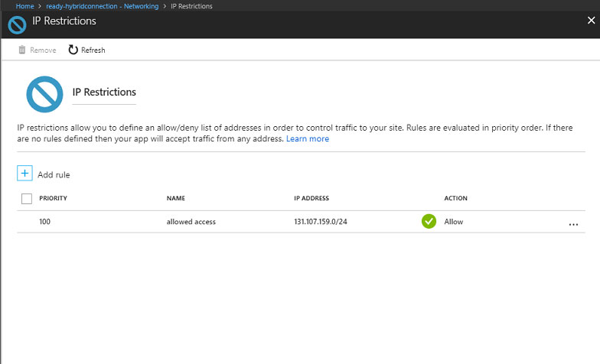Toggle the select-all checkbox beside PRIORITY

coord(27,199)
